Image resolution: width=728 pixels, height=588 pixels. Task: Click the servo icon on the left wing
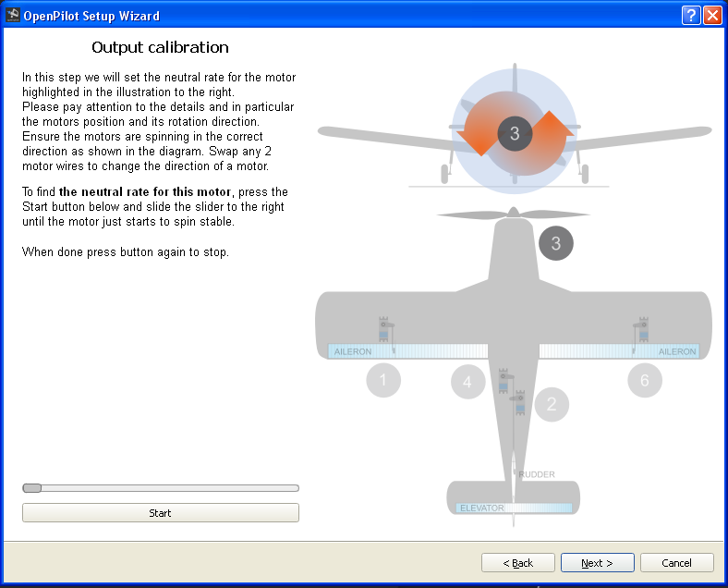pos(384,331)
